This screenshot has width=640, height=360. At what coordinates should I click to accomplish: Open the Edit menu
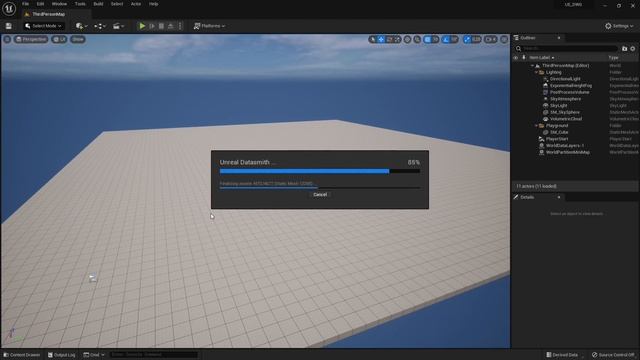[x=40, y=4]
